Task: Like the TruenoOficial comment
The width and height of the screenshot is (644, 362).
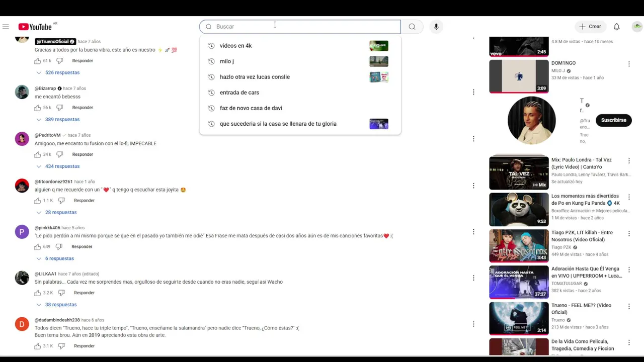Action: (x=37, y=61)
